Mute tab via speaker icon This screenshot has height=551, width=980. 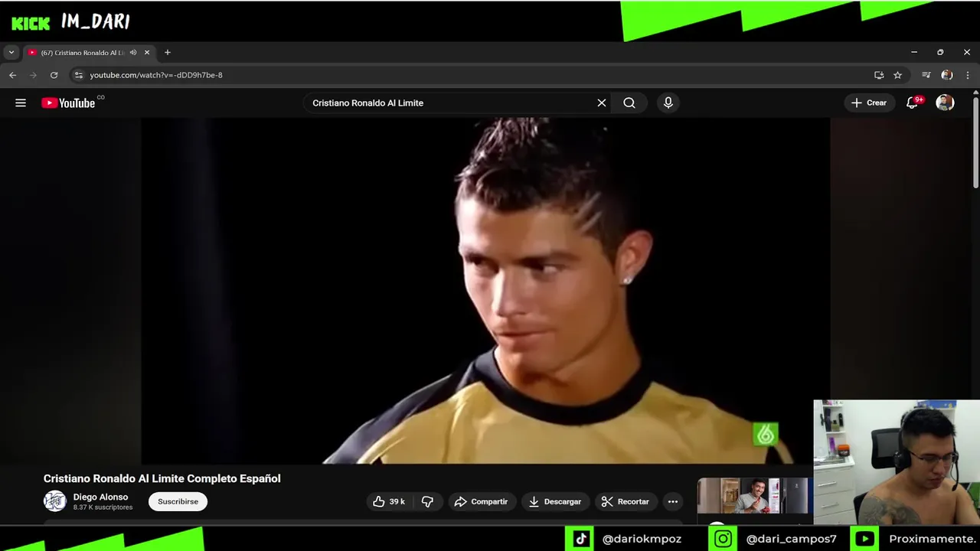pyautogui.click(x=133, y=53)
